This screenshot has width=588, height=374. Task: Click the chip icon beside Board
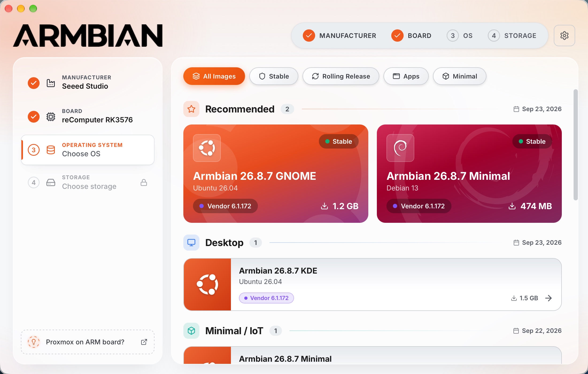(x=51, y=117)
